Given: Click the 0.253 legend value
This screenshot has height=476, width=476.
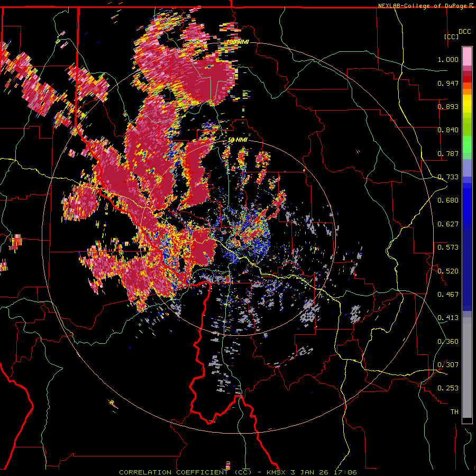Looking at the screenshot, I should click(448, 388).
